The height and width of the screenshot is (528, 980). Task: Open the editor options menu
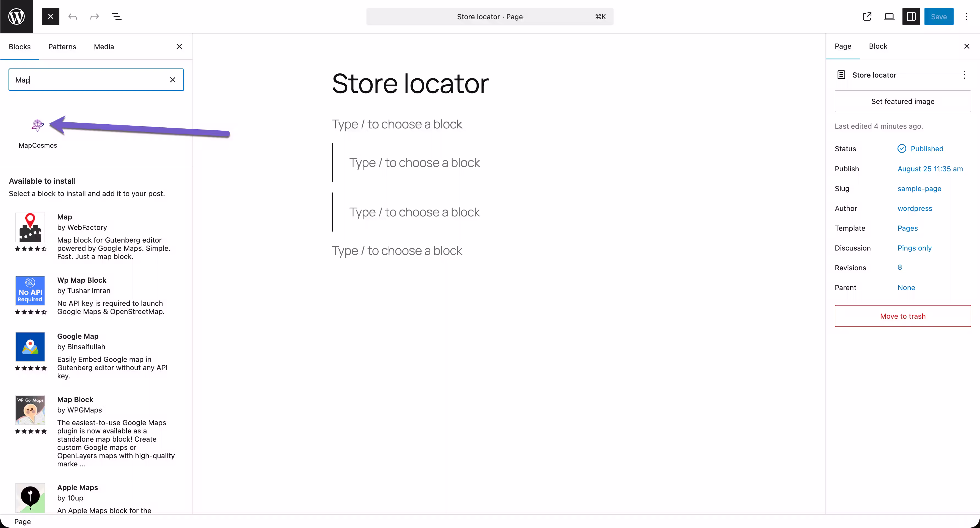[x=967, y=16]
